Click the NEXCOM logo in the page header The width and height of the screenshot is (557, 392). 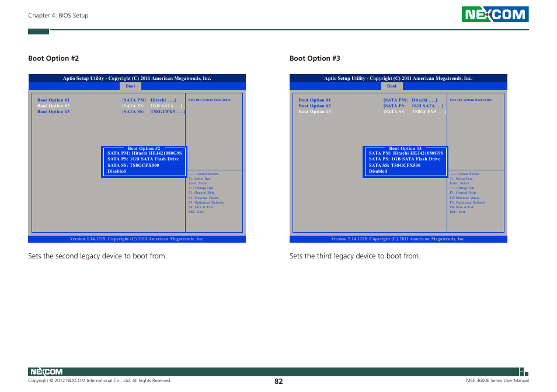point(495,14)
